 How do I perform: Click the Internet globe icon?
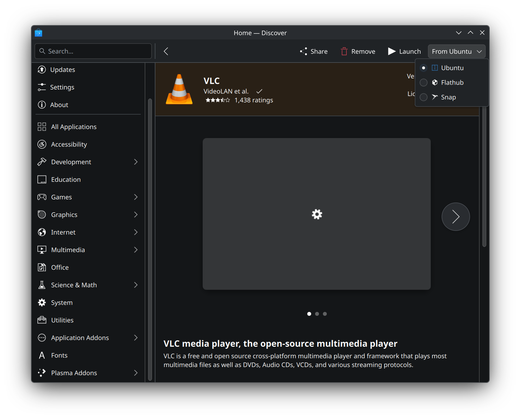42,232
